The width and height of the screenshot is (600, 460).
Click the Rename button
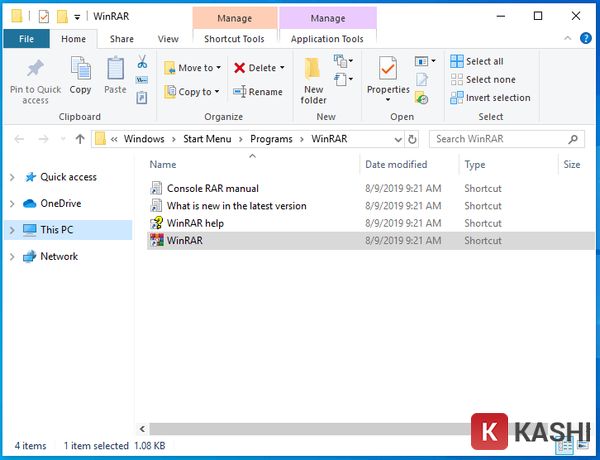coord(258,92)
